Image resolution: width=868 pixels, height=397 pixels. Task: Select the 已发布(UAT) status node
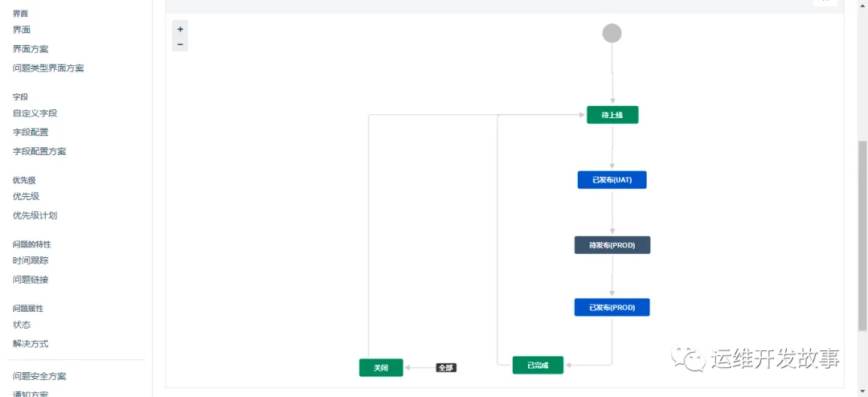pos(612,180)
